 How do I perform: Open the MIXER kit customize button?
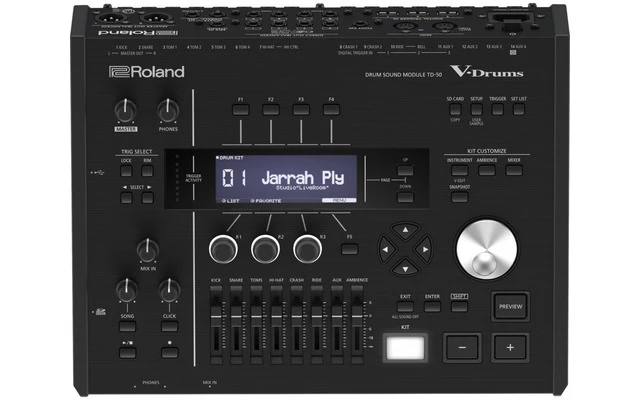(x=514, y=170)
